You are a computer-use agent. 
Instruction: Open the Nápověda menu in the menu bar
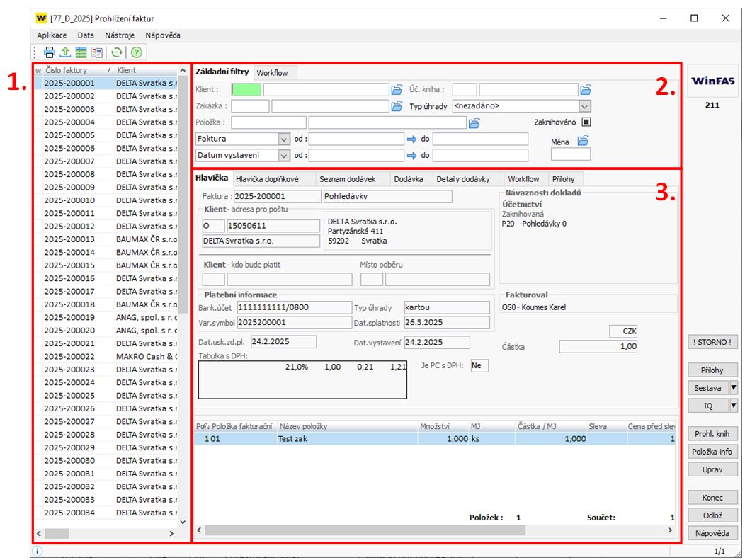click(x=162, y=35)
